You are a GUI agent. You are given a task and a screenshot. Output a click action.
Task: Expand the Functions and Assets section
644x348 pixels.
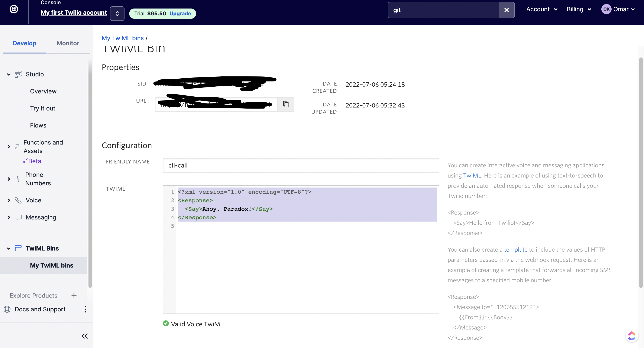point(9,146)
